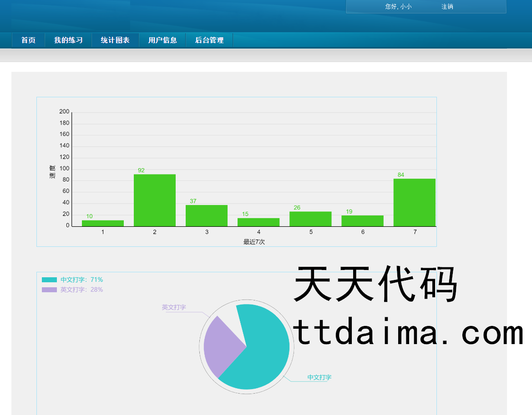The width and height of the screenshot is (532, 415).
Task: Click the 注销 logout link
Action: pyautogui.click(x=447, y=7)
